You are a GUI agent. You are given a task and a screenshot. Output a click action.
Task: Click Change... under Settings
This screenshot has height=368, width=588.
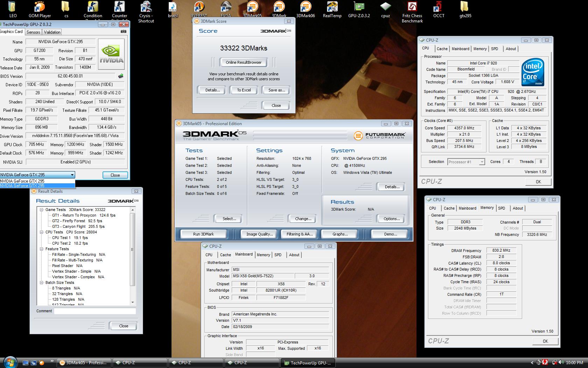pos(303,219)
